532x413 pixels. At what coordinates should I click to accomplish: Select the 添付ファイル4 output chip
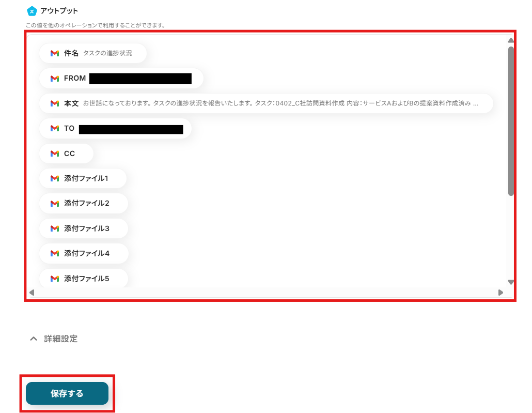(x=84, y=253)
